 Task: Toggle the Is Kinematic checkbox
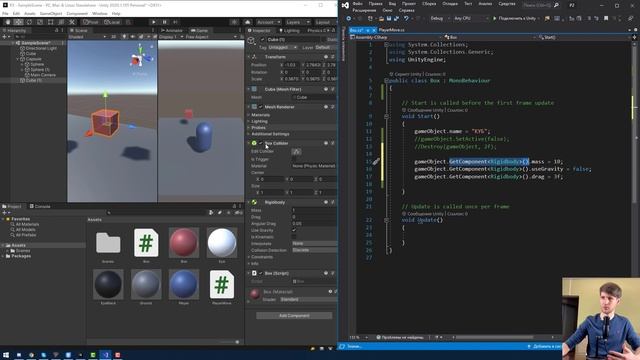click(294, 237)
